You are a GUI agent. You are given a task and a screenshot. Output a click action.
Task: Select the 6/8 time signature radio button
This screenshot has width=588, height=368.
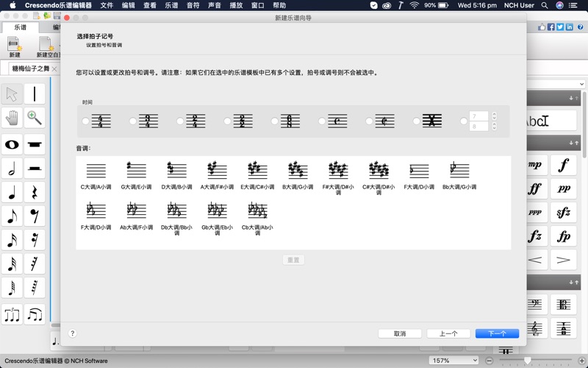[275, 121]
